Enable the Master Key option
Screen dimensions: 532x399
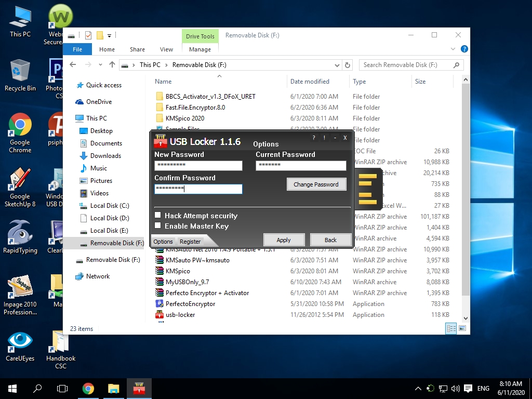point(156,225)
